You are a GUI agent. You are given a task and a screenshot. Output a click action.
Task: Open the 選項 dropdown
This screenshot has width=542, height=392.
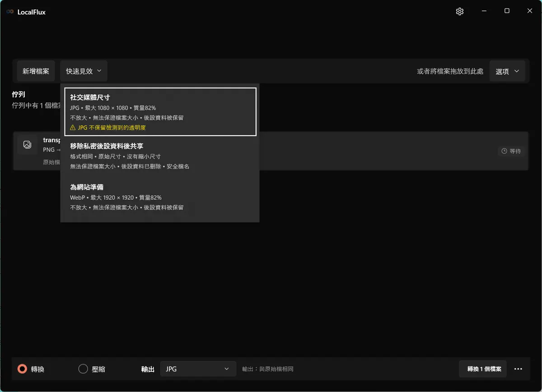coord(507,71)
